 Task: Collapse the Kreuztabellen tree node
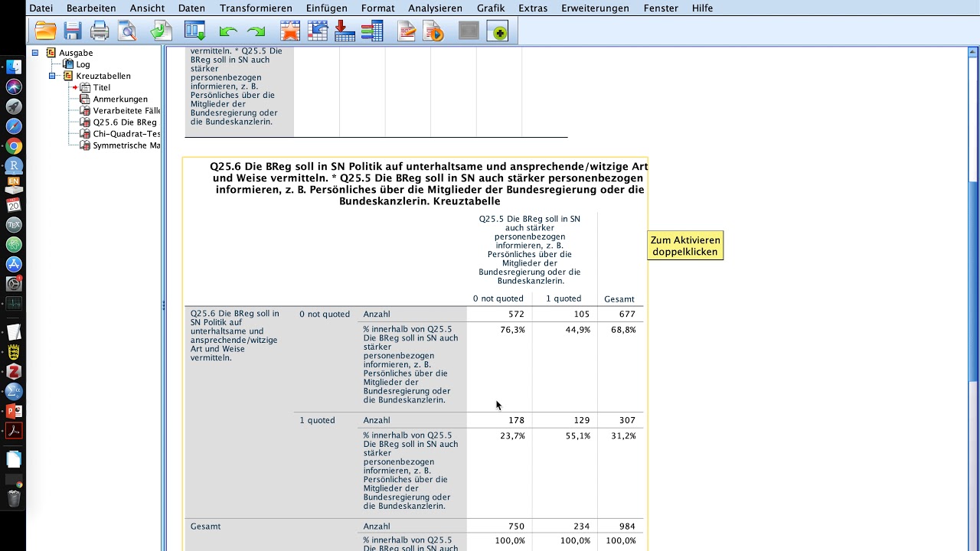(x=52, y=76)
